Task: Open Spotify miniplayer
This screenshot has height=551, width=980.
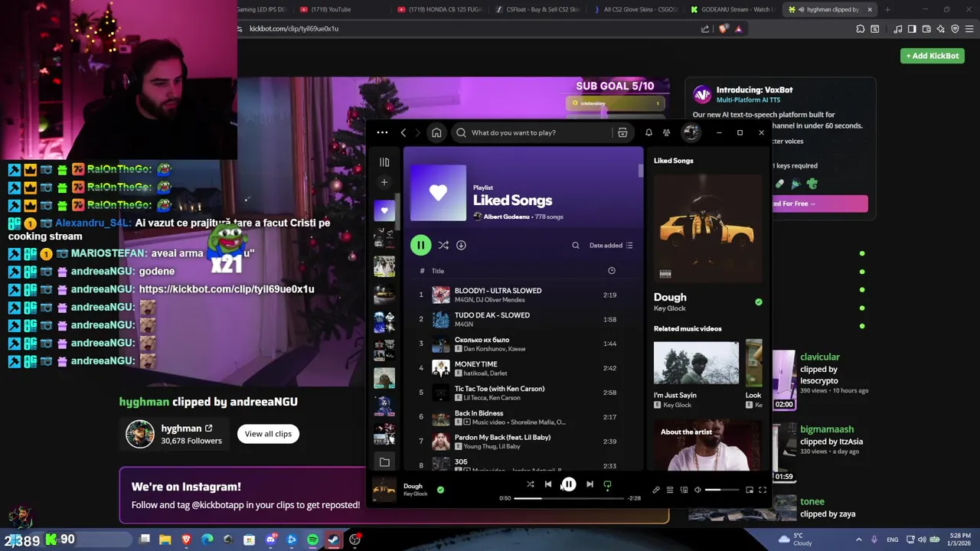Action: tap(749, 490)
